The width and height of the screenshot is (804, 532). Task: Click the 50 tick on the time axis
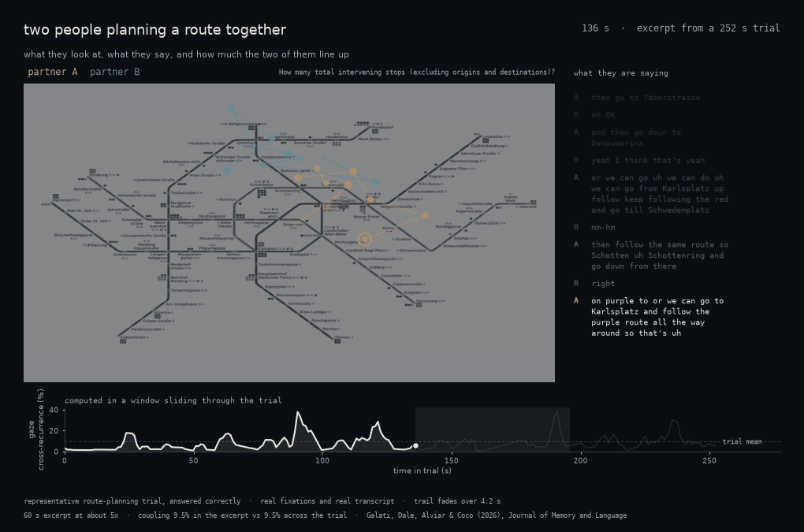[x=193, y=460]
